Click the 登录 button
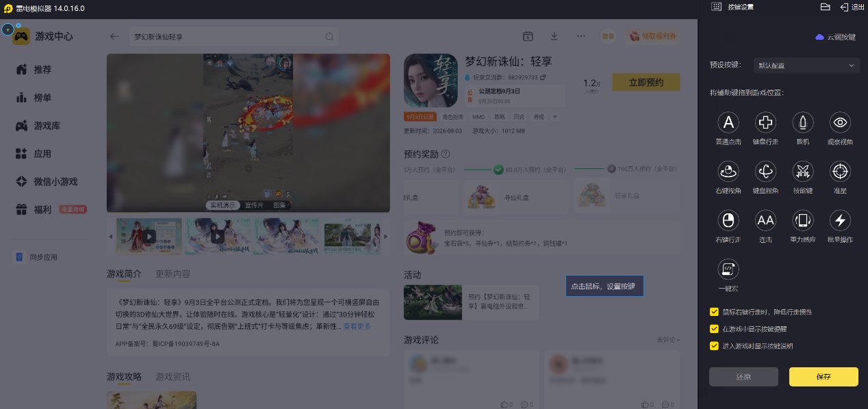868x409 pixels. 608,36
